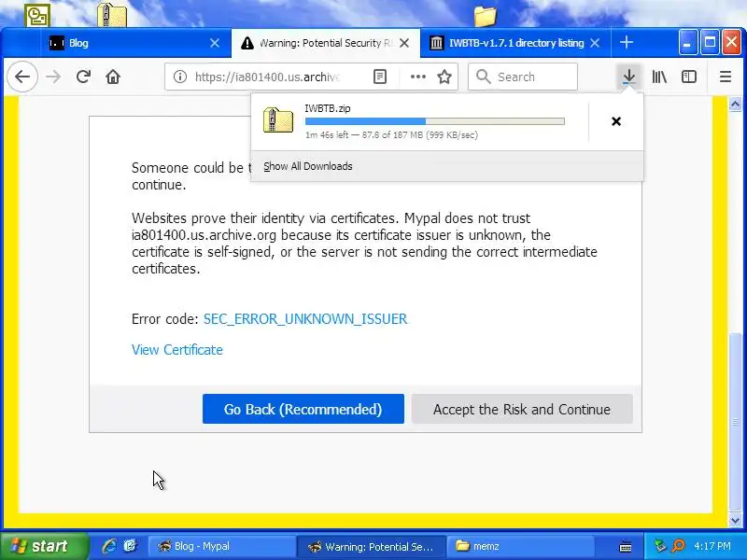Click the 4:17 PM clock
The width and height of the screenshot is (747, 560).
tap(712, 546)
